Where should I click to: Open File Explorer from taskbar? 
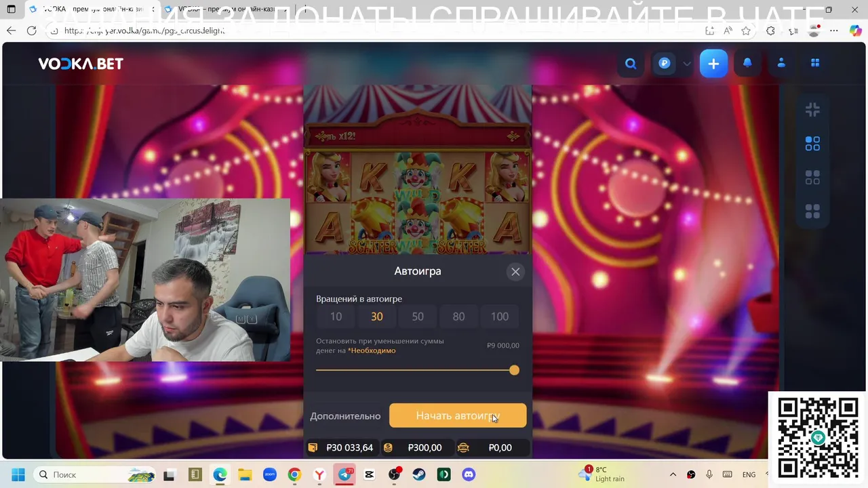click(x=244, y=474)
